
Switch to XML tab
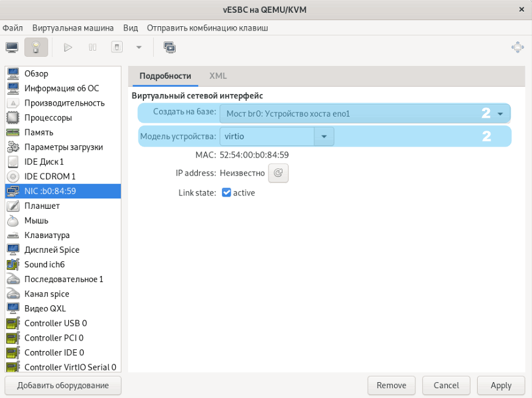[218, 76]
